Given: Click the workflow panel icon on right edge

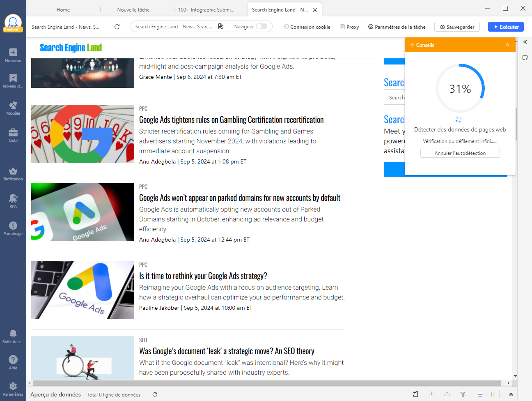Looking at the screenshot, I should [x=525, y=58].
